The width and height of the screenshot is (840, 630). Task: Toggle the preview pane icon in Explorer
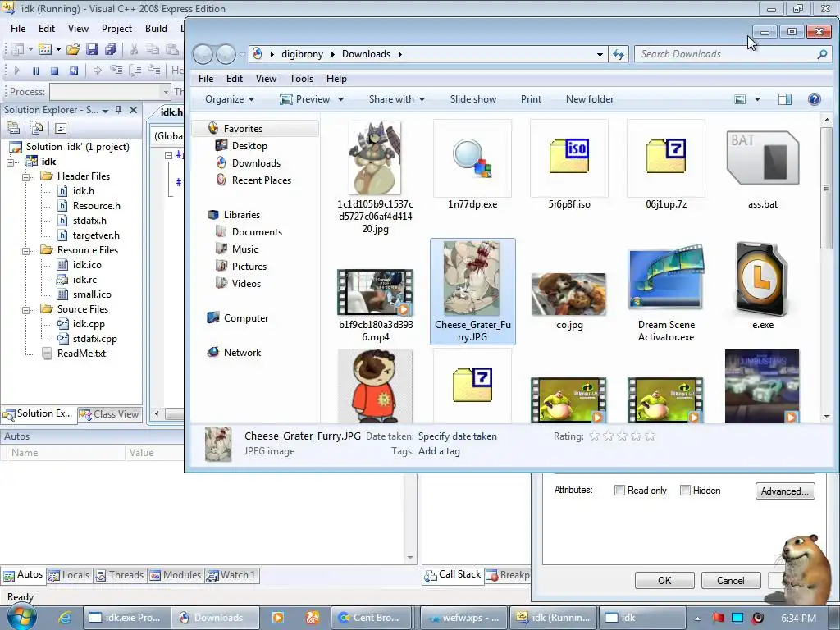pyautogui.click(x=785, y=99)
